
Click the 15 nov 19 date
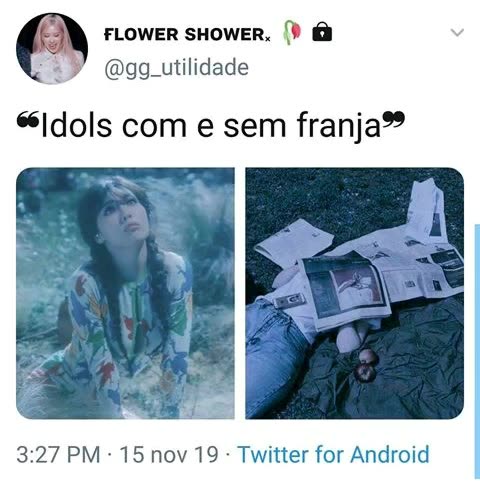click(x=169, y=455)
